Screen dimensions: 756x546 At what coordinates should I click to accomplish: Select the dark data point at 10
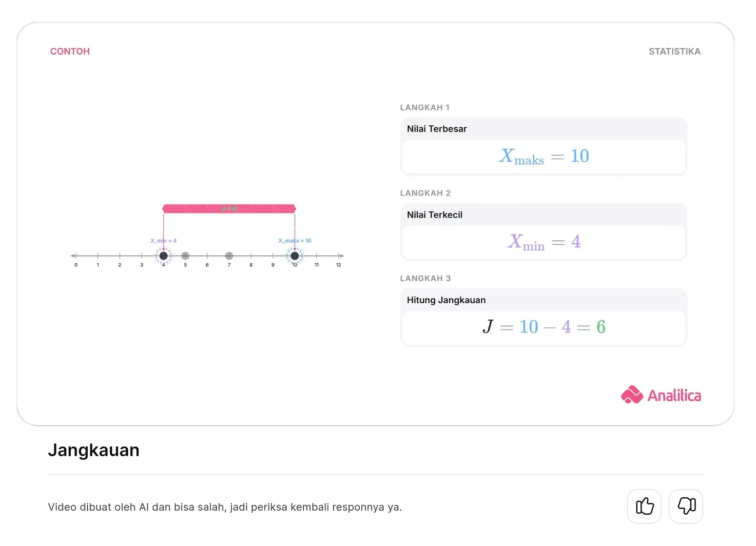coord(295,256)
